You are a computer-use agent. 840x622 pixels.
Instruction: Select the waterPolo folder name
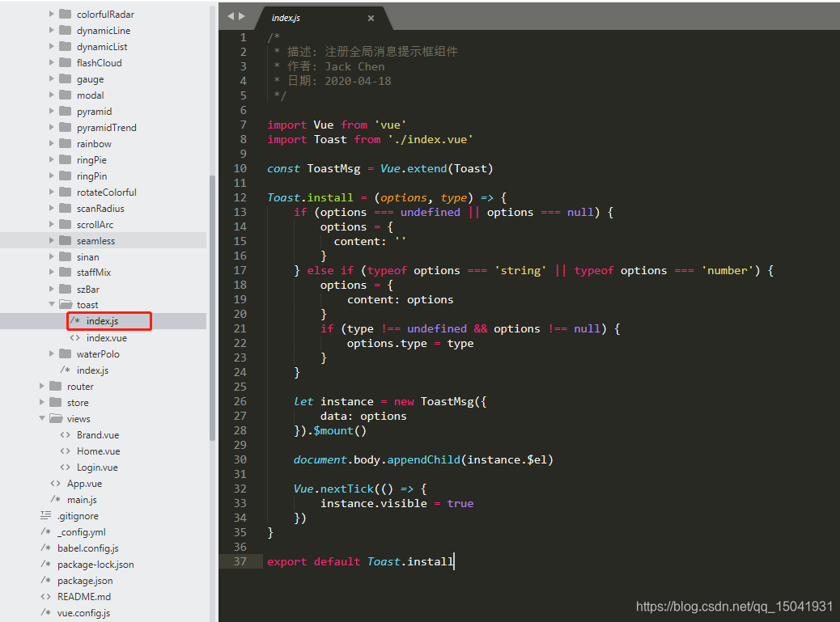pos(98,353)
